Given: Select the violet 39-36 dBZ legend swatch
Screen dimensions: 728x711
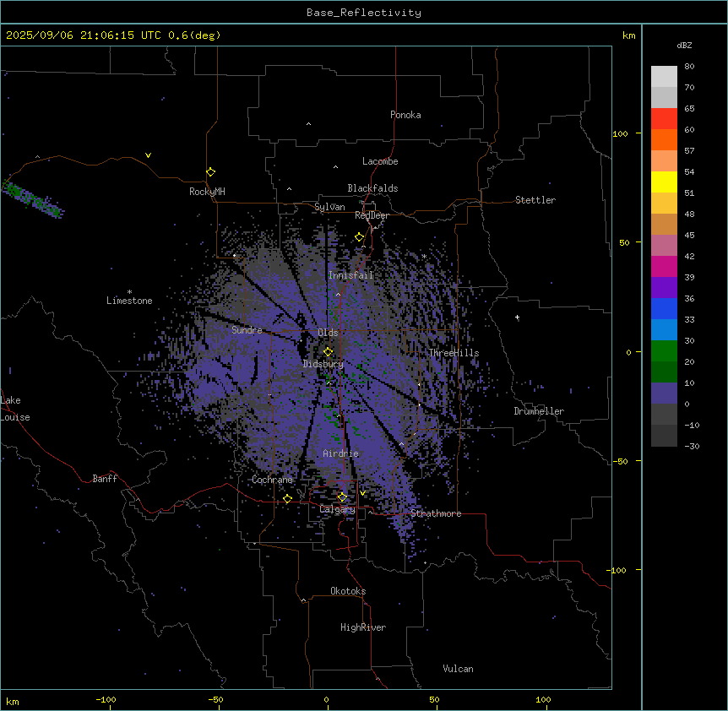Looking at the screenshot, I should pyautogui.click(x=664, y=288).
